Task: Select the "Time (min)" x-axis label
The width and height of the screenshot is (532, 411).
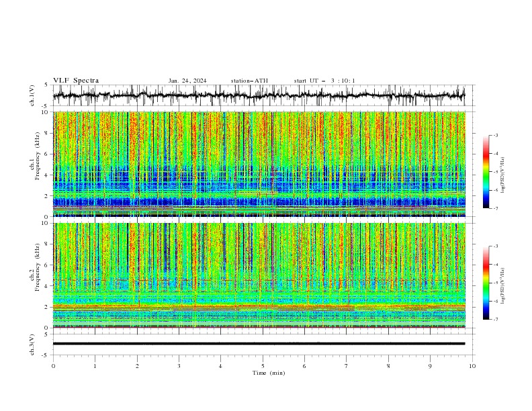Action: [269, 373]
